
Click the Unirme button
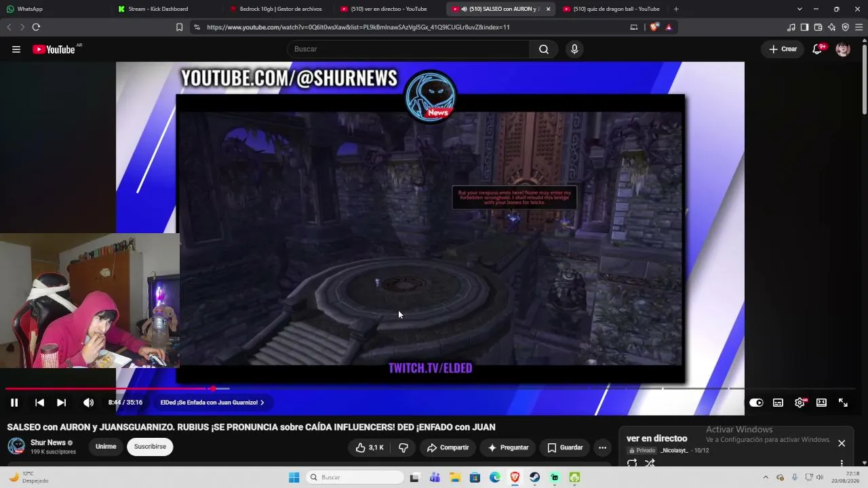click(106, 447)
